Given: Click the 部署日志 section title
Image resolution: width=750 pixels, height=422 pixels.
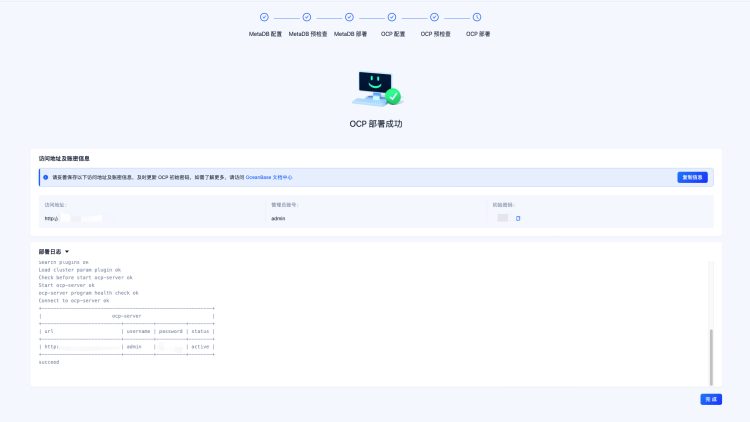Looking at the screenshot, I should (x=50, y=252).
